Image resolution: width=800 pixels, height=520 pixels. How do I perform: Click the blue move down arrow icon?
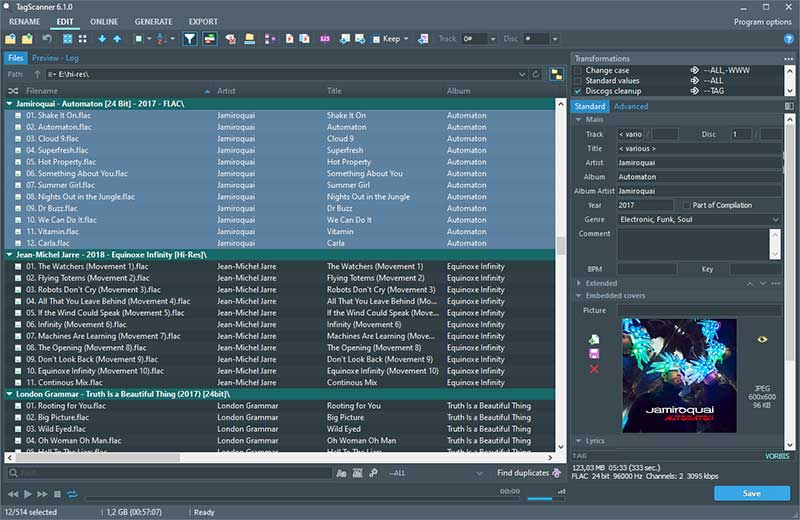coord(102,39)
